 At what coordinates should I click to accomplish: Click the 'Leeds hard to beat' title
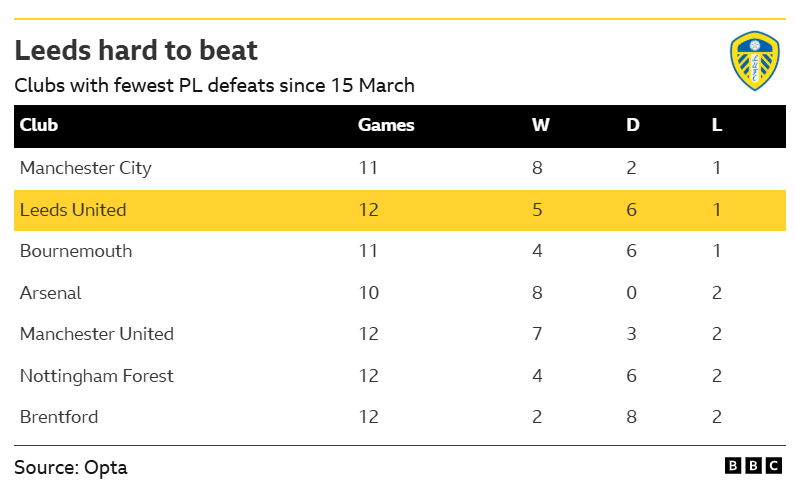pyautogui.click(x=136, y=50)
